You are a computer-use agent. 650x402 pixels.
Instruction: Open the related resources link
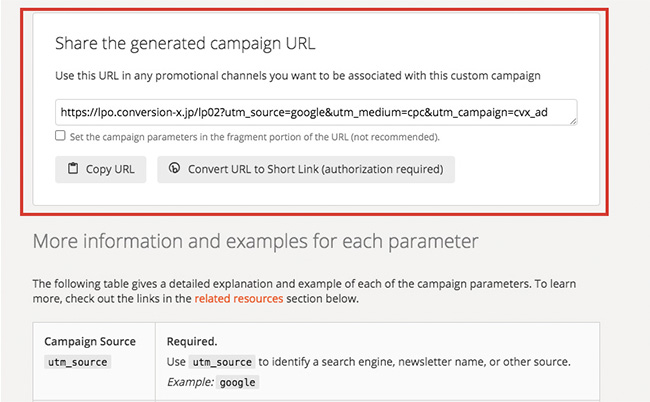click(239, 298)
